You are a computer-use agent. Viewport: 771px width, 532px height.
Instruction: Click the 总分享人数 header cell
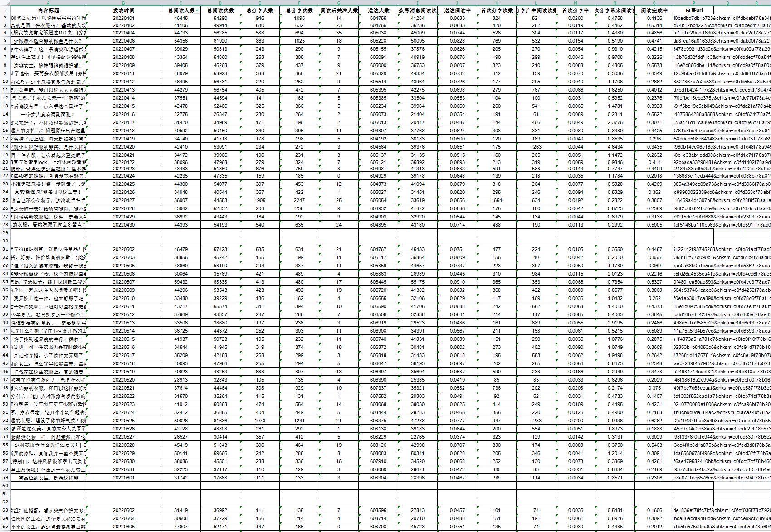tap(260, 10)
